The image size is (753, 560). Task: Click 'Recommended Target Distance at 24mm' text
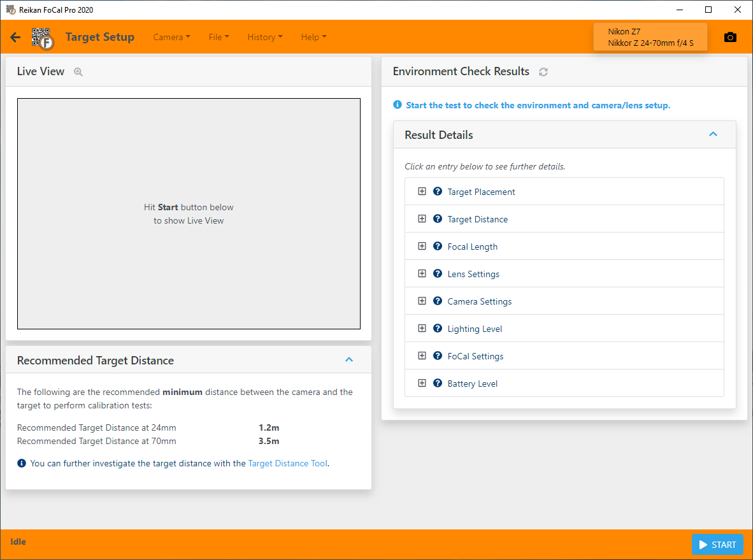(97, 427)
